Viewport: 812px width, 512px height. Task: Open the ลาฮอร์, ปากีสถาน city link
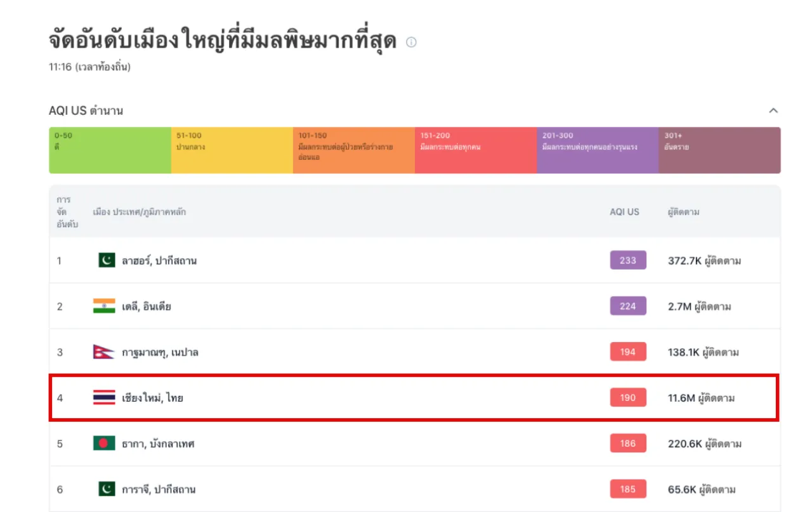click(x=159, y=261)
